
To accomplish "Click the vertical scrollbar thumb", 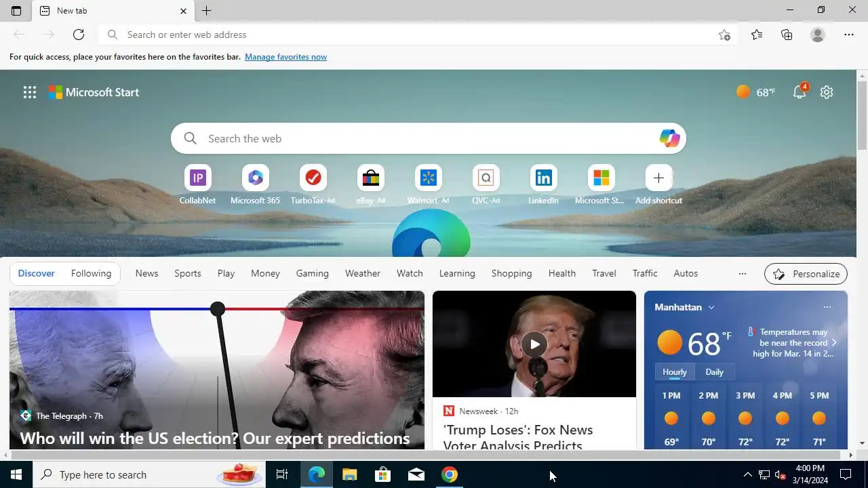I will [863, 115].
